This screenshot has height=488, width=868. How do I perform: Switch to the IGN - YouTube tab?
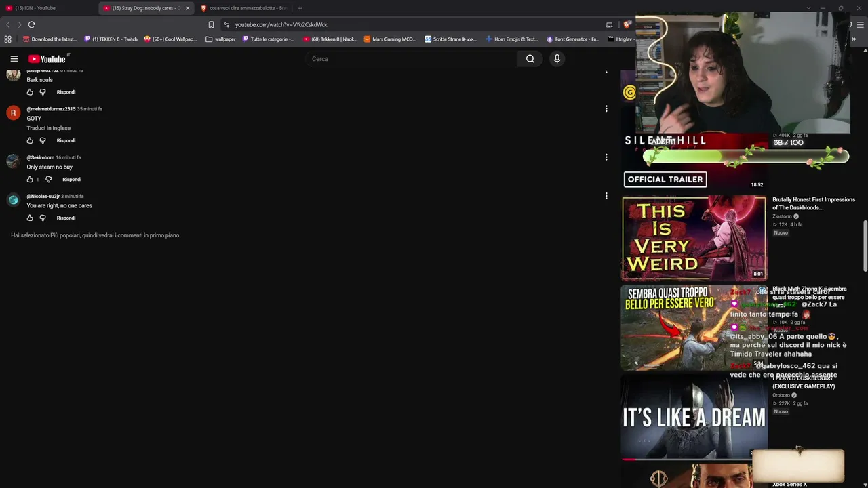point(47,8)
